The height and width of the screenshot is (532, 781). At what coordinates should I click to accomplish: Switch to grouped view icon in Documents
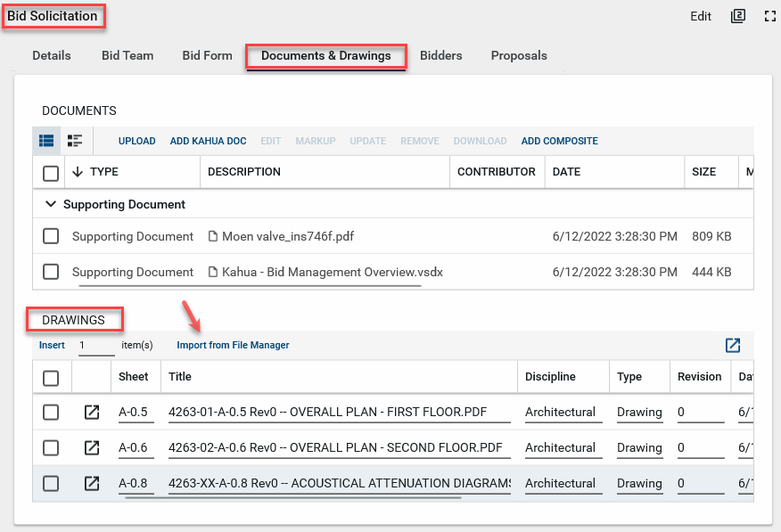coord(75,141)
